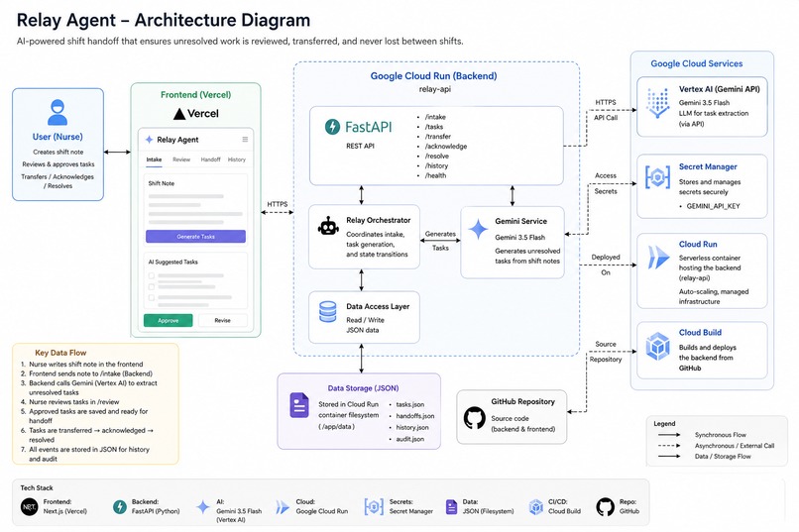Click the audit.json file name
Image resolution: width=799 pixels, height=532 pixels.
coord(410,439)
